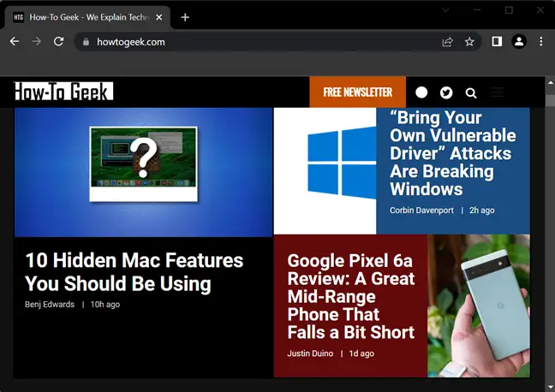Share this page via the share icon
This screenshot has width=555, height=392.
(448, 42)
